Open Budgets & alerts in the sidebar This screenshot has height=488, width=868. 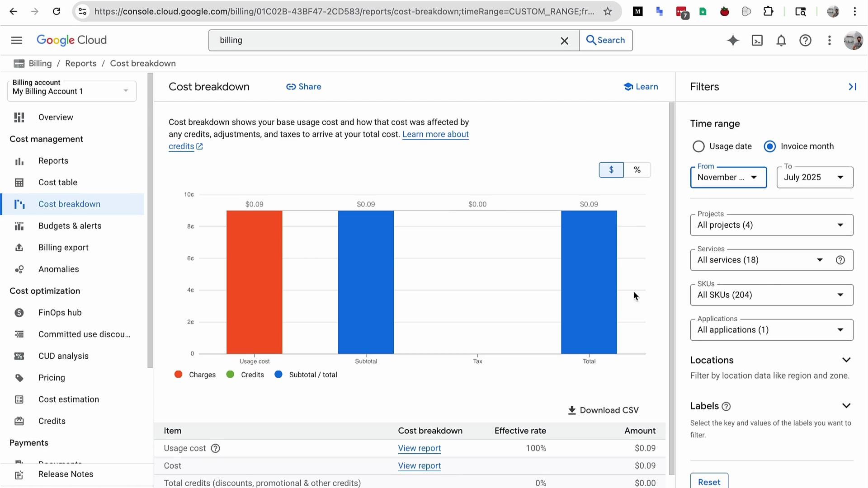click(72, 226)
